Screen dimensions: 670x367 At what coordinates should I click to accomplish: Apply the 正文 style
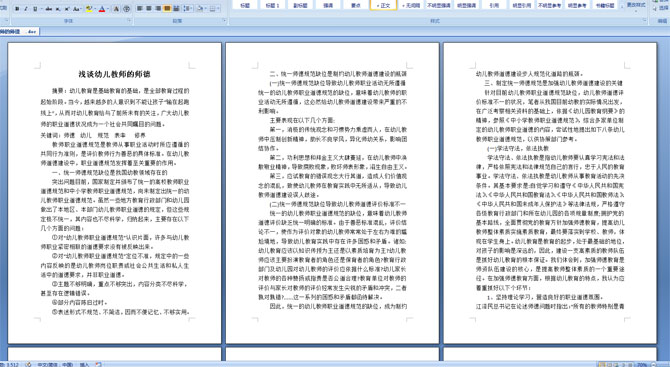(x=383, y=5)
